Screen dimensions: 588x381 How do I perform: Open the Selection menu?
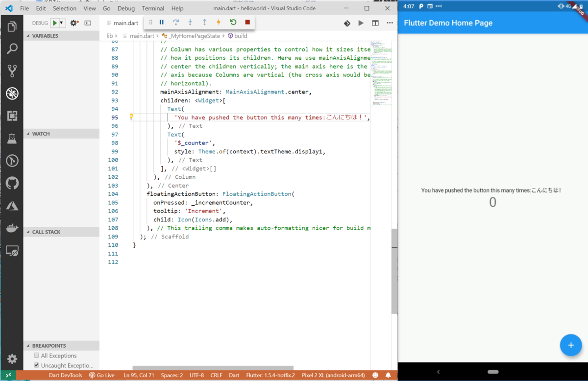tap(65, 8)
